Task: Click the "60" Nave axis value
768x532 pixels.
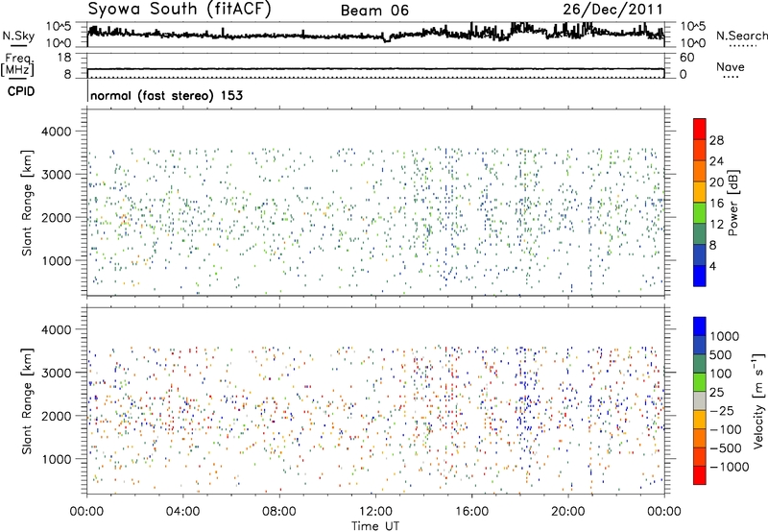Action: point(686,58)
